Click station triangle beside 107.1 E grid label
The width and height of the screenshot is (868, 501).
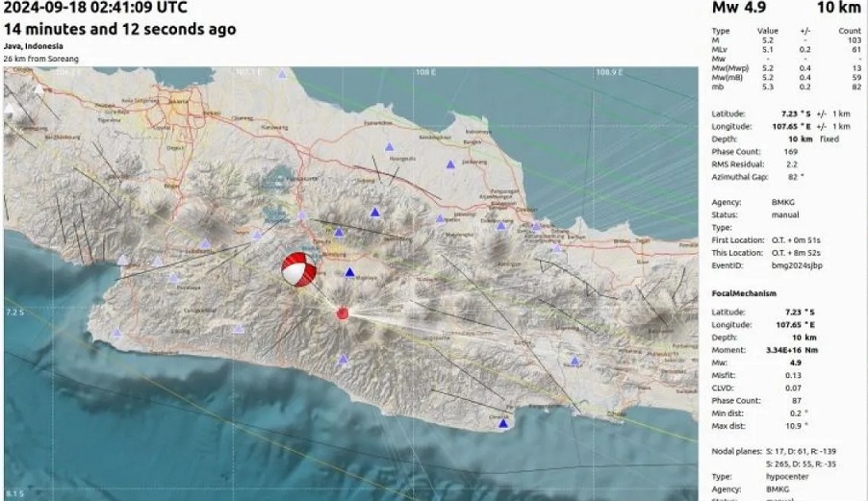click(x=282, y=74)
